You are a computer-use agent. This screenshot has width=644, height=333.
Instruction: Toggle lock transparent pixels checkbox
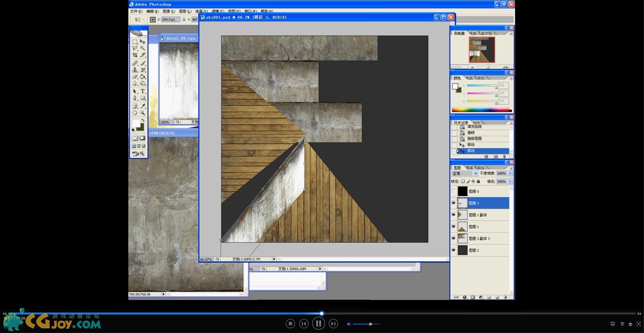(463, 181)
